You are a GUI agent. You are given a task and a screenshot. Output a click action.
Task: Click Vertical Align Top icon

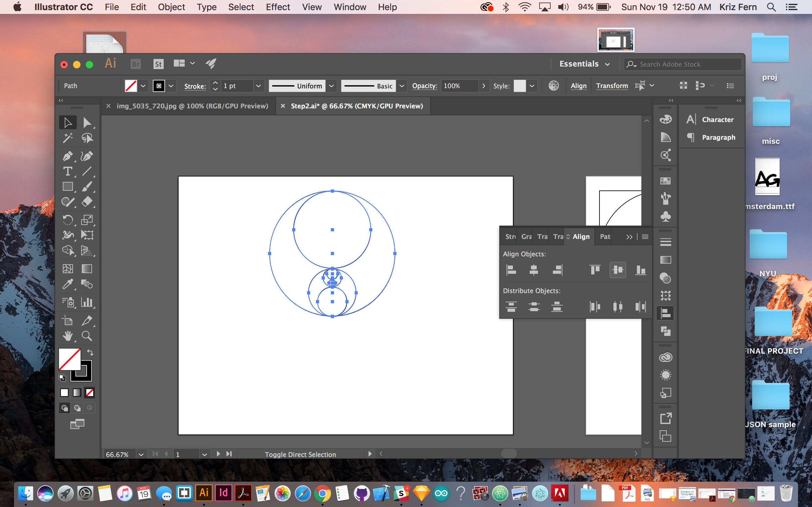click(595, 270)
